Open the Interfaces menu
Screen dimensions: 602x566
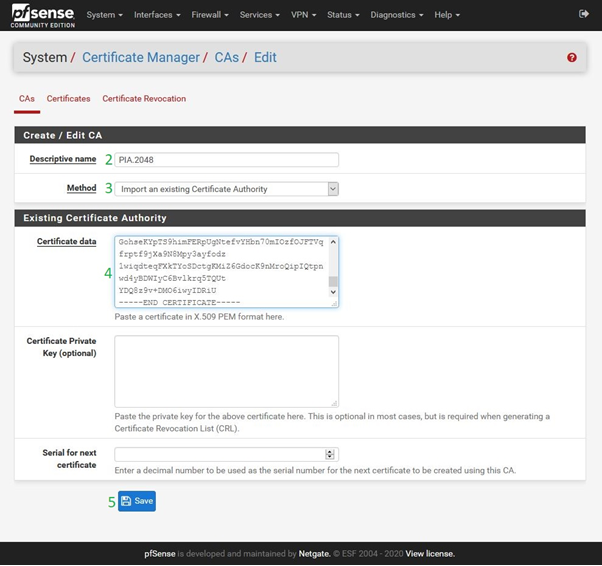tap(157, 15)
